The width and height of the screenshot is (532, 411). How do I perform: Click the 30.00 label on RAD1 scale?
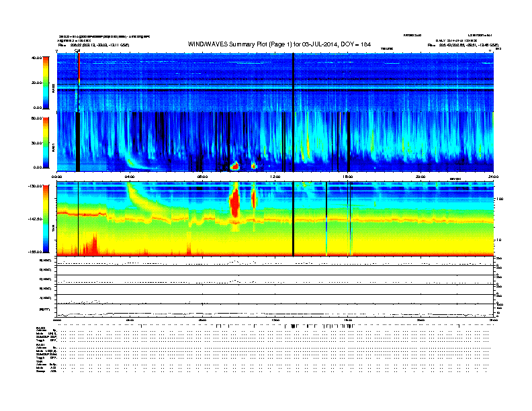[36, 143]
